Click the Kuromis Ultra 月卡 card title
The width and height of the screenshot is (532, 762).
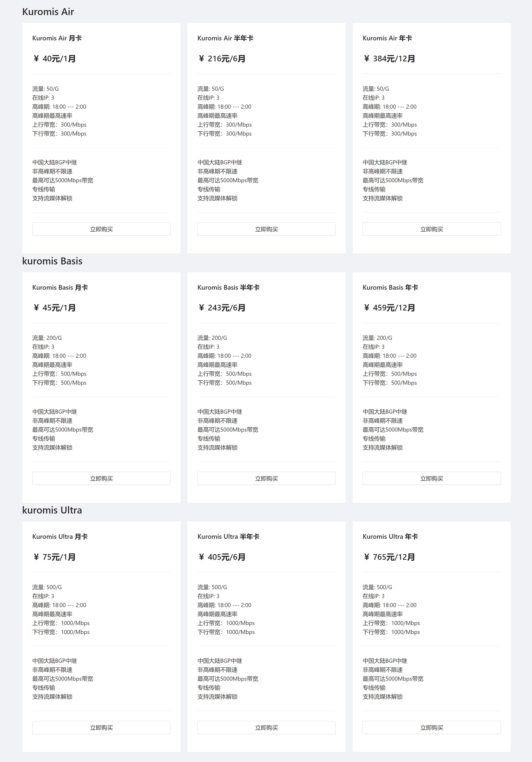point(60,537)
